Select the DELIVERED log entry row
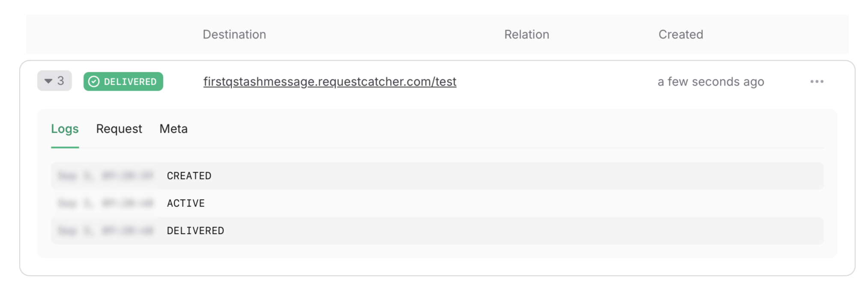The image size is (868, 283). point(437,231)
